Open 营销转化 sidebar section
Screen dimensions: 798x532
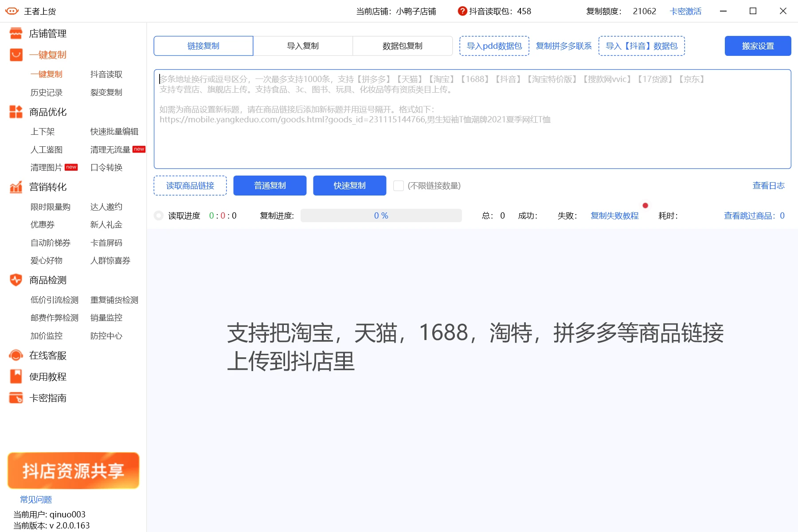pyautogui.click(x=48, y=187)
